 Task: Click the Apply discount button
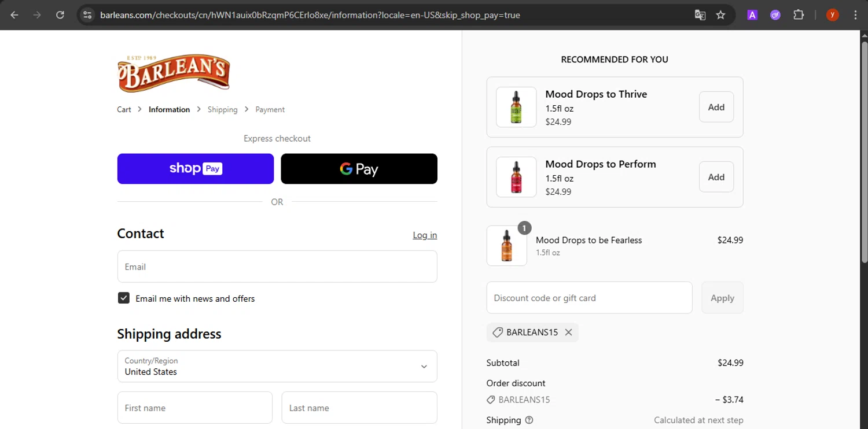722,298
